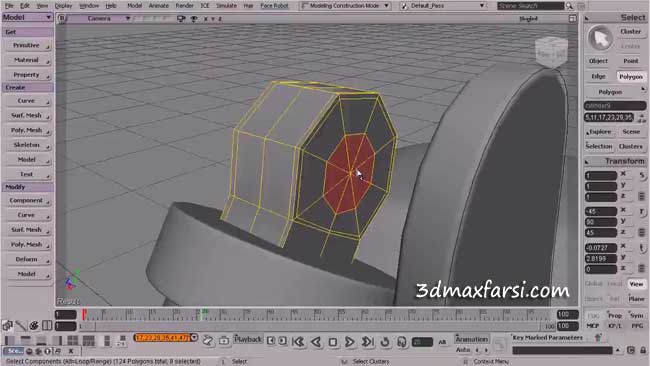Open the Camera view dropdown
This screenshot has height=366, width=650.
[x=99, y=19]
